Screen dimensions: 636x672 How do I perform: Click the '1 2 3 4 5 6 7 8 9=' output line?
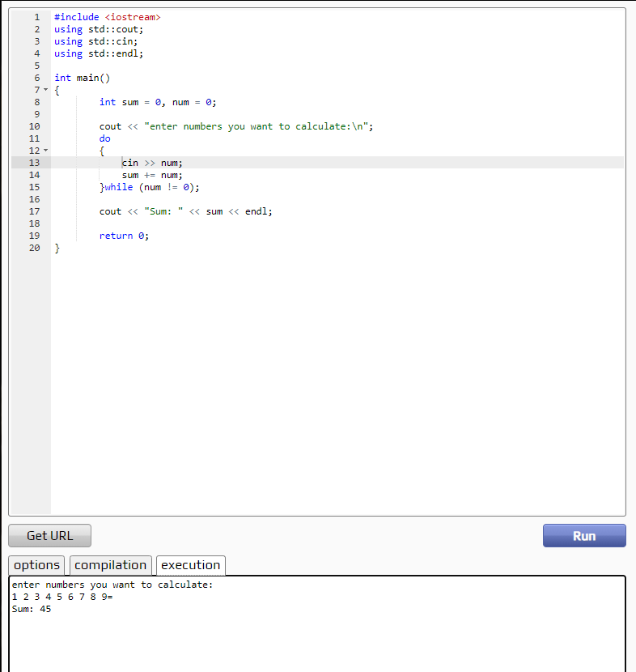pos(62,597)
